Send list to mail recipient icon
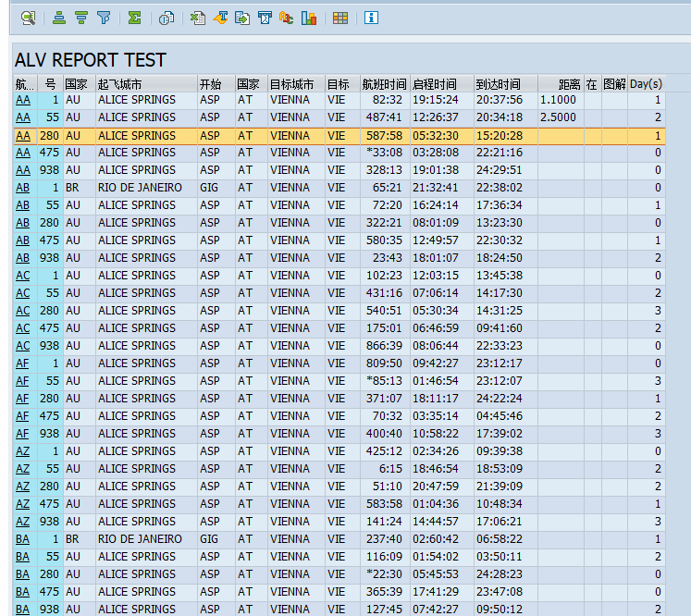Screen dimensions: 691x616 coord(265,18)
